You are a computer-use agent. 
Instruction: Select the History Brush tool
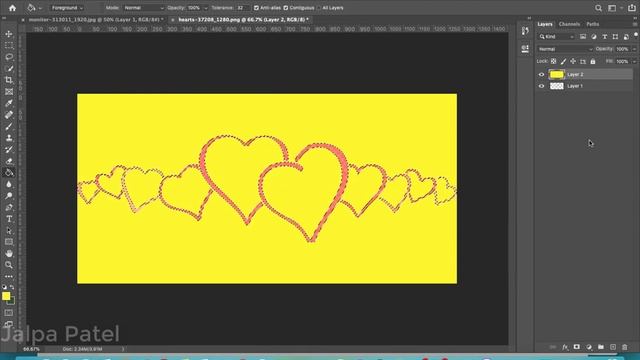9,149
